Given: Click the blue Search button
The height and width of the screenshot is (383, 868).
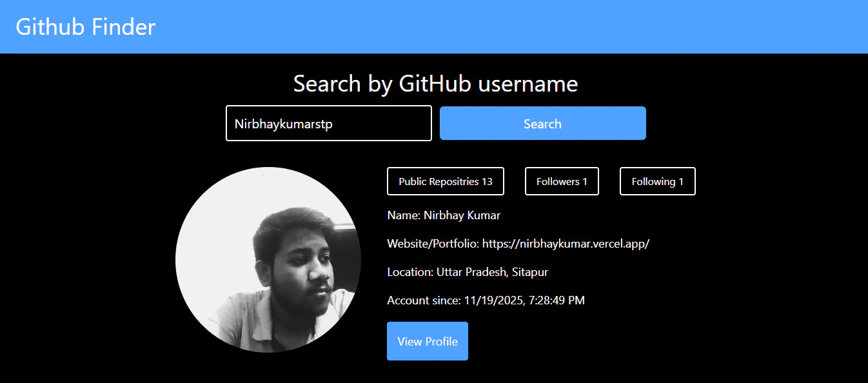Looking at the screenshot, I should pos(542,123).
